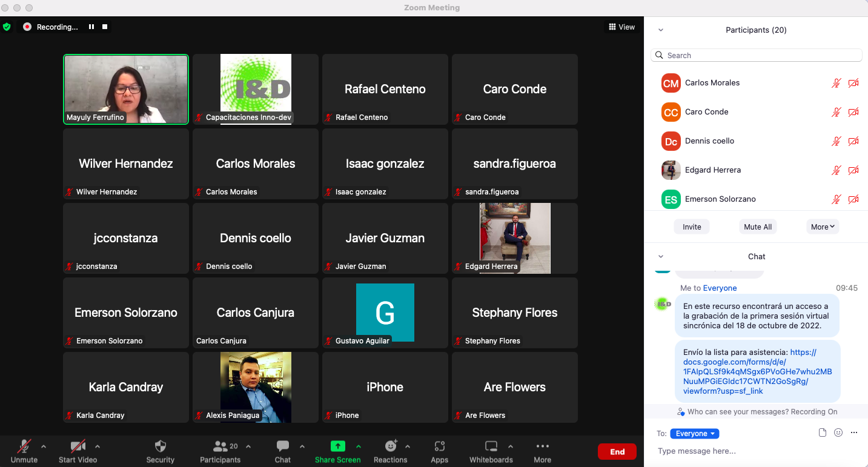
Task: Toggle Dennis coello's muted microphone icon
Action: click(x=836, y=141)
